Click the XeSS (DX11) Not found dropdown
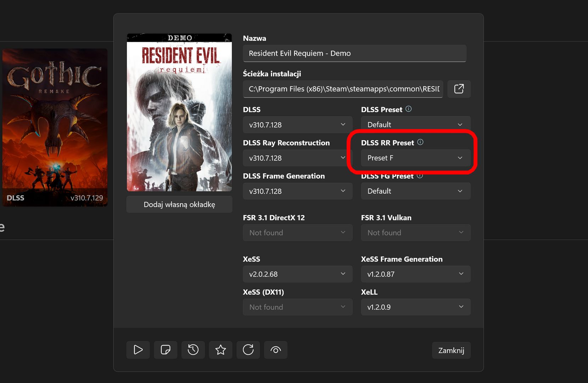Viewport: 588px width, 383px height. [x=298, y=307]
